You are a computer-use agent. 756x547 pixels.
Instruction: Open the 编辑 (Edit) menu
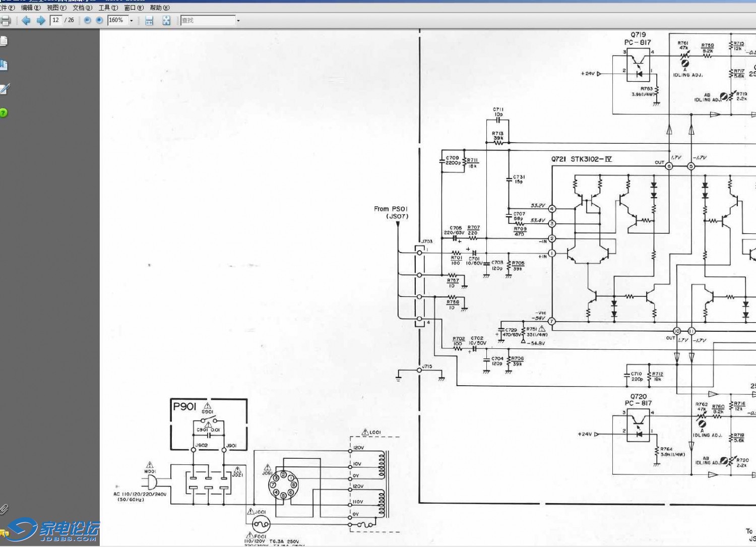tap(30, 8)
